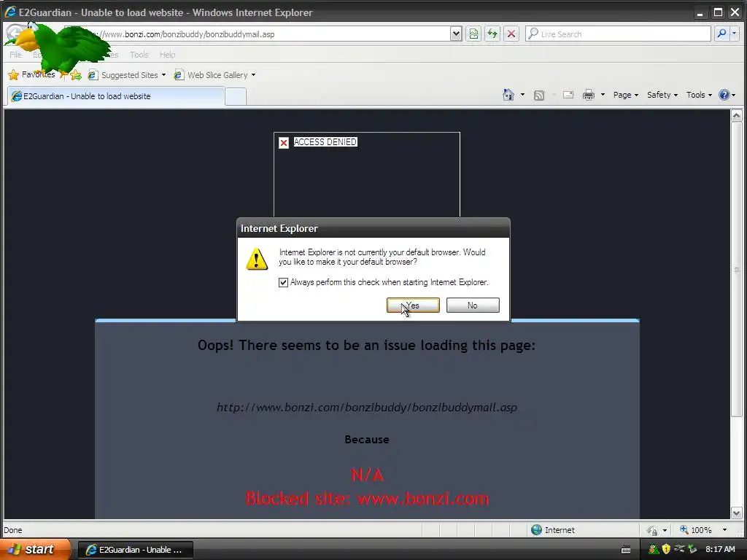Click the Print icon
The width and height of the screenshot is (747, 560).
(589, 95)
